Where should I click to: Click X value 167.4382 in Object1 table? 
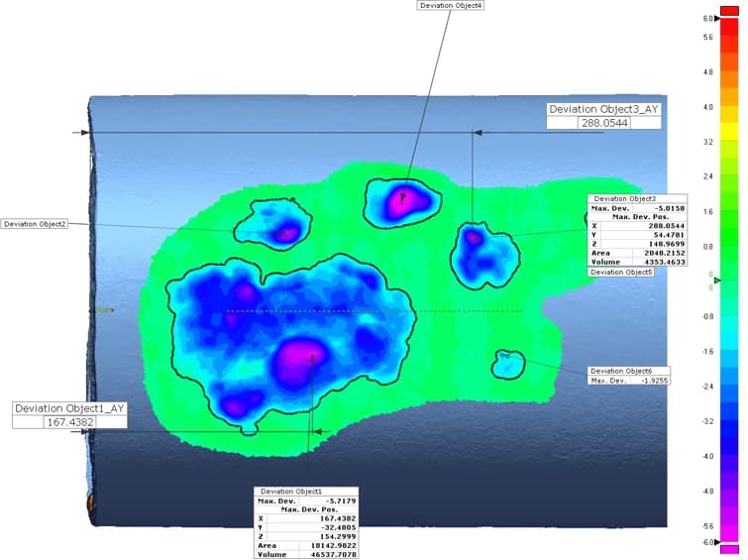[336, 518]
